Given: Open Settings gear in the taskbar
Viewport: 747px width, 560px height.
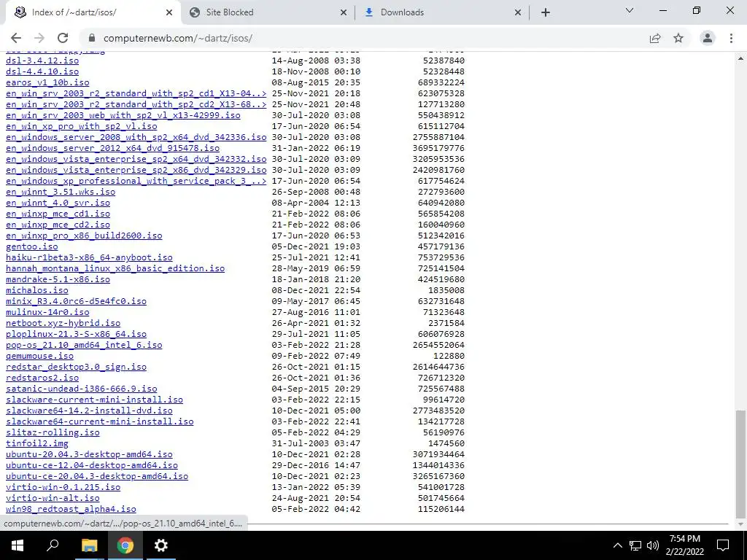Looking at the screenshot, I should 161,545.
